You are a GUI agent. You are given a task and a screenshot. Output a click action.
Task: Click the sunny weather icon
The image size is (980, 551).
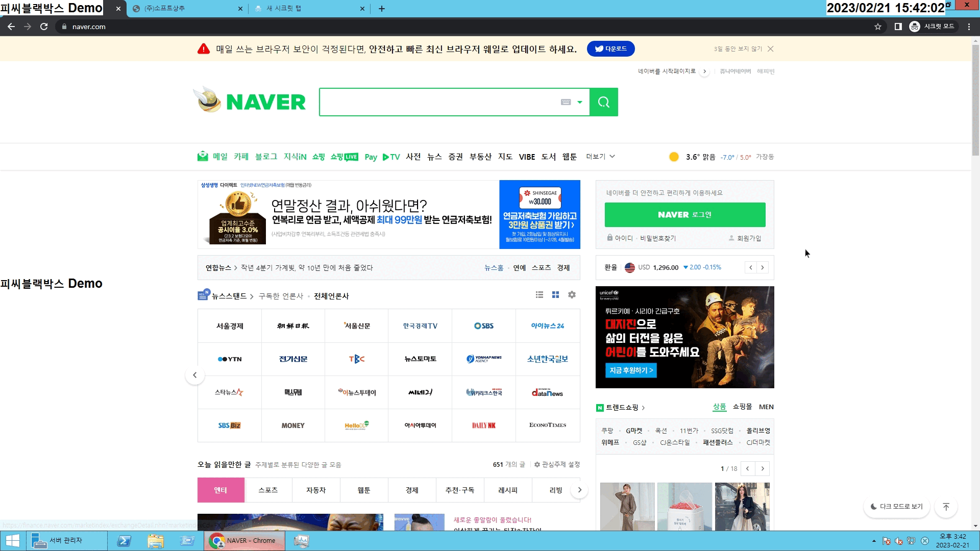tap(674, 157)
